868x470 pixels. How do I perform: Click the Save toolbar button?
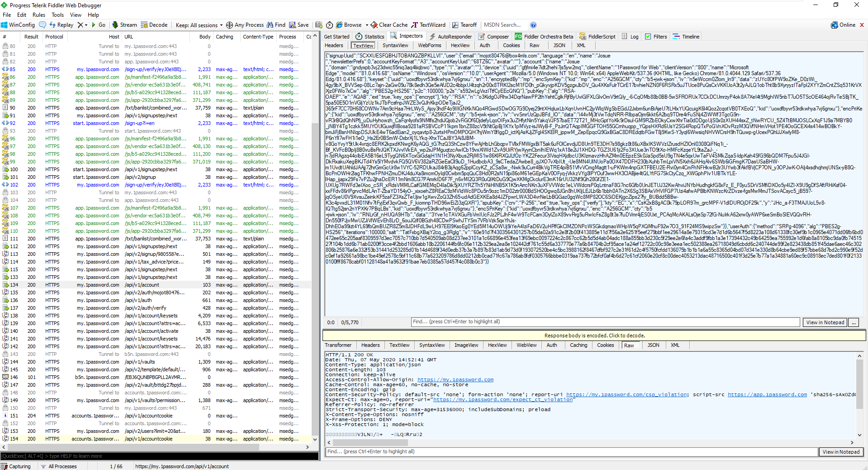tap(299, 25)
